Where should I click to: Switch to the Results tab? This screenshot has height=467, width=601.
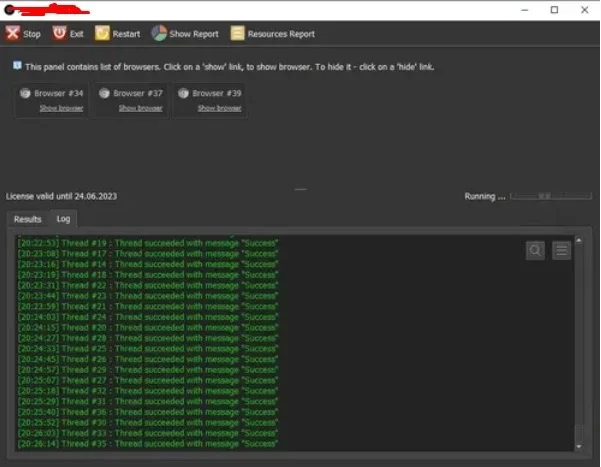[x=28, y=219]
